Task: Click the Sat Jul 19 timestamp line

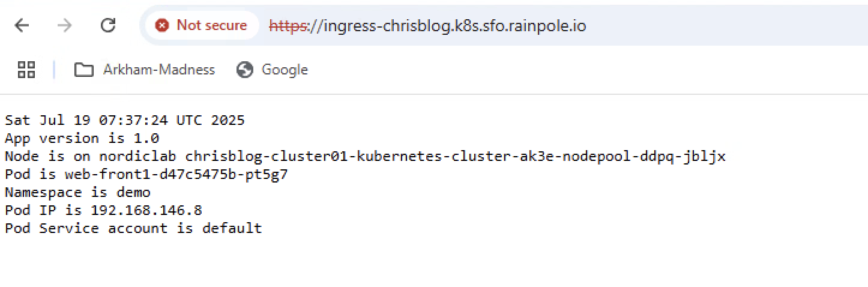Action: coord(125,120)
